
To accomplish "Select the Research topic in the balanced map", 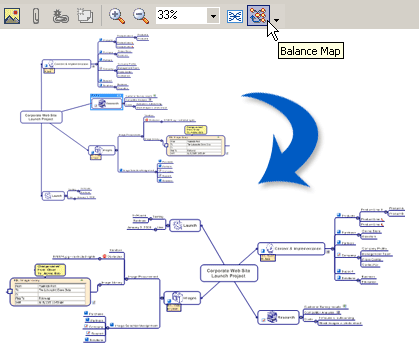I will [x=278, y=317].
